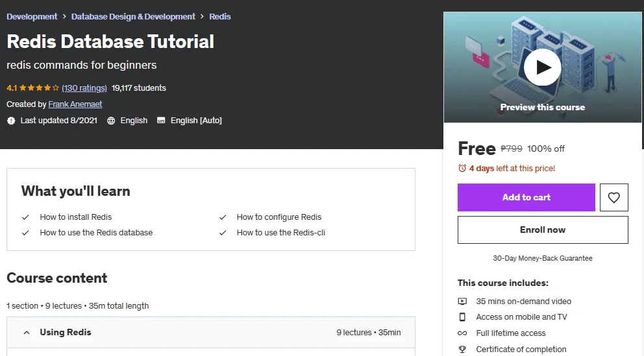The width and height of the screenshot is (644, 356).
Task: Open Database Design & Development breadcrumb
Action: point(133,16)
